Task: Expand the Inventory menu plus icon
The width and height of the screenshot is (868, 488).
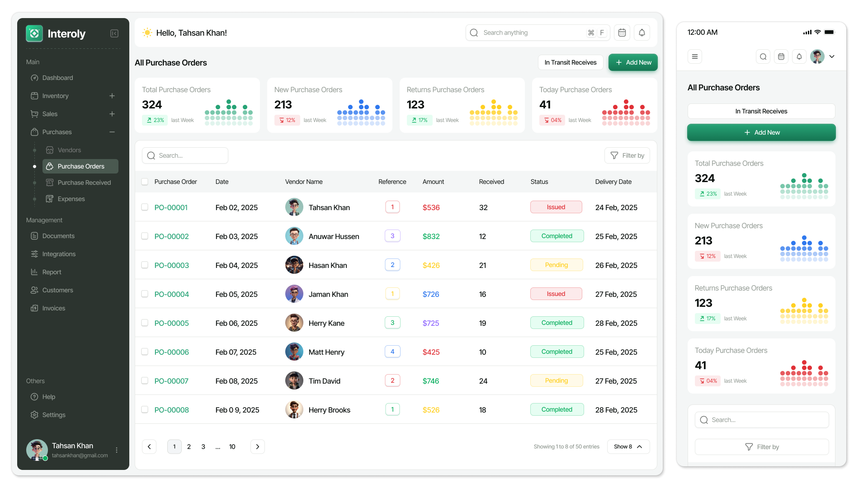Action: click(112, 96)
